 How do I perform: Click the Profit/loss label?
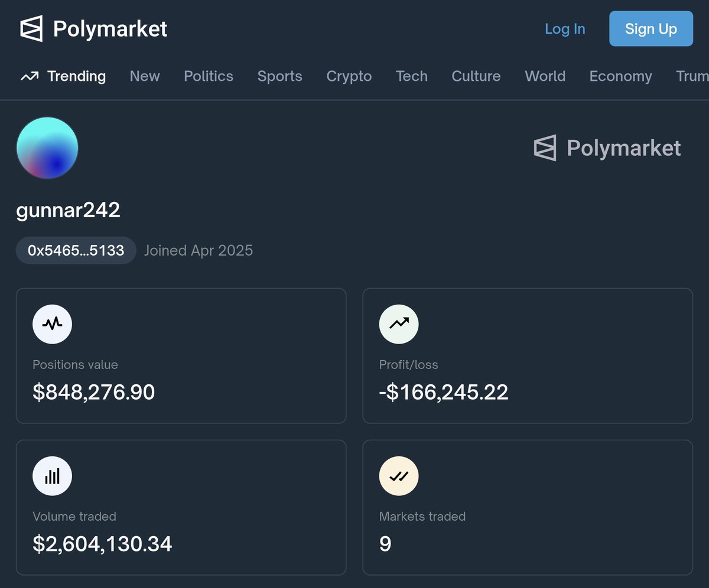409,365
